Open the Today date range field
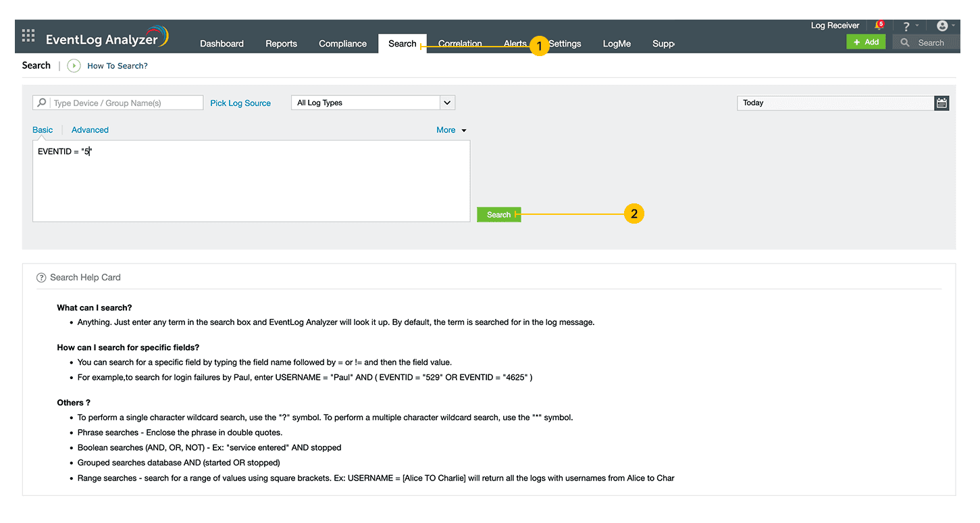 click(x=835, y=103)
